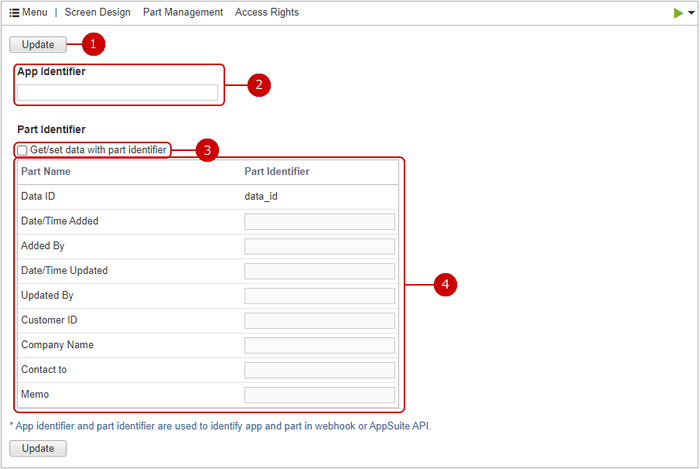Enable Get/set data with part identifier
The image size is (700, 469).
(x=23, y=150)
